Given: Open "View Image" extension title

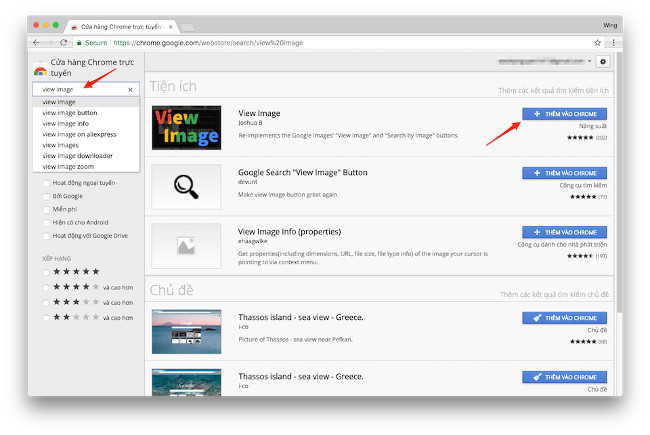Looking at the screenshot, I should pos(259,113).
